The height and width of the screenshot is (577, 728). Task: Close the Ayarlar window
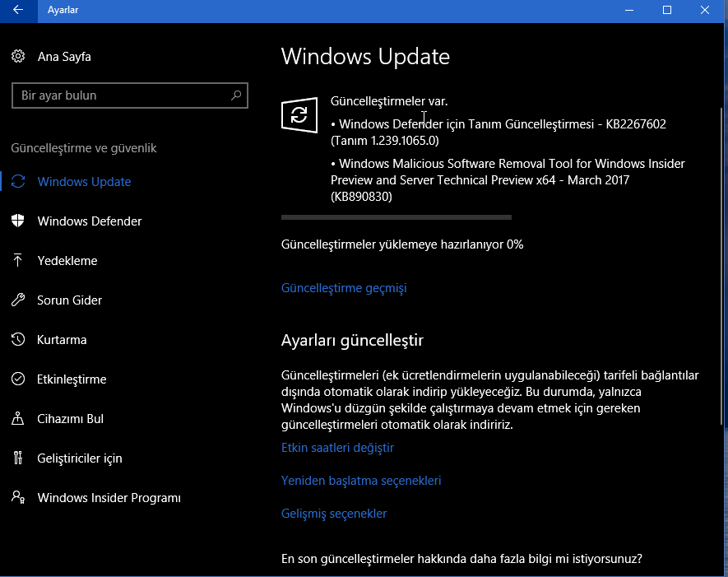[x=705, y=10]
